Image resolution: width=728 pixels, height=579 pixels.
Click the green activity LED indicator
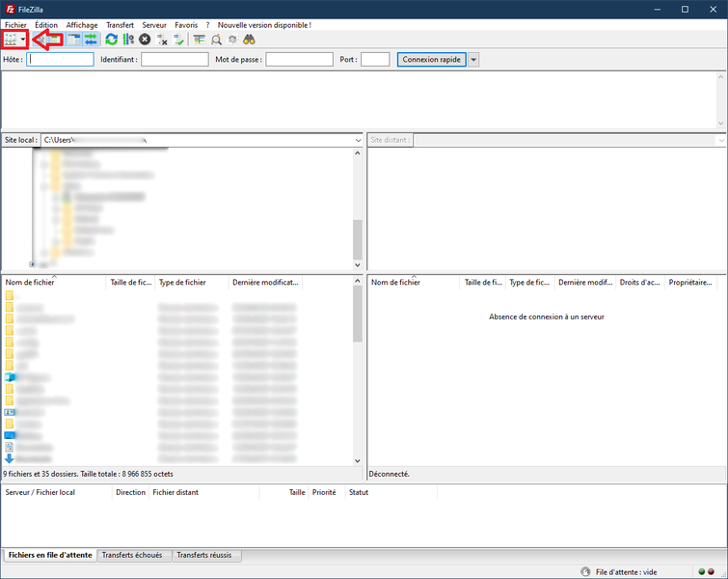(x=702, y=571)
